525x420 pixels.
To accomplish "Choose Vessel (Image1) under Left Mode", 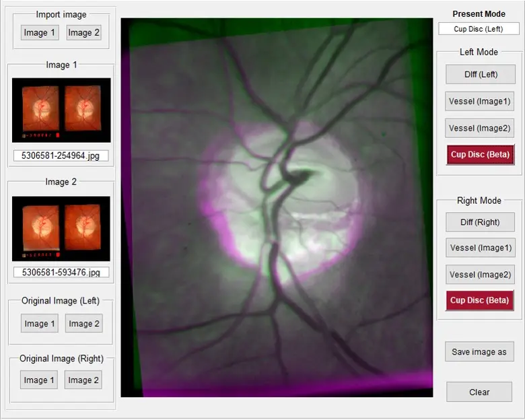I will pos(480,102).
